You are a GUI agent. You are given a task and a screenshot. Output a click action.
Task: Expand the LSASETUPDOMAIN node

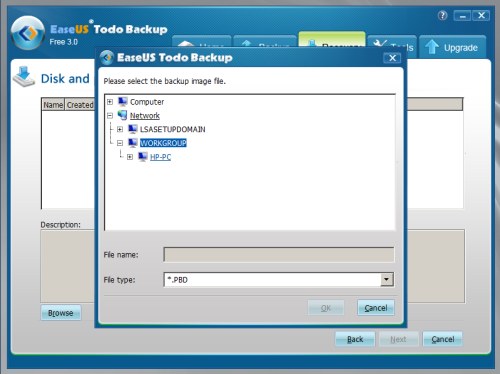pyautogui.click(x=120, y=129)
